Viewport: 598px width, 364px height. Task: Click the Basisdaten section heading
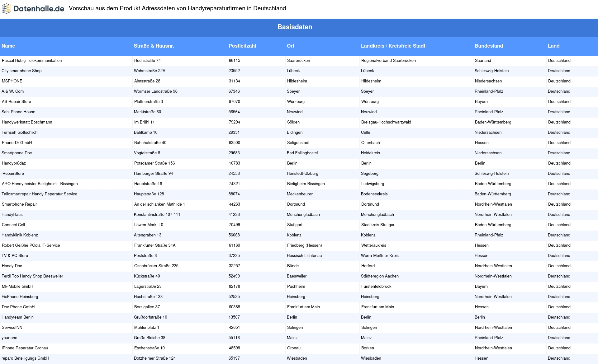(x=295, y=27)
